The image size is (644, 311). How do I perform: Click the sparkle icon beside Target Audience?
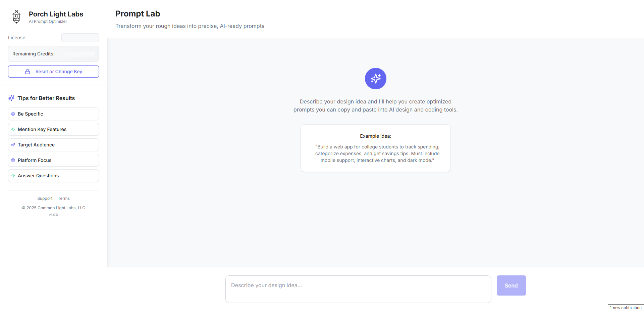tap(13, 145)
